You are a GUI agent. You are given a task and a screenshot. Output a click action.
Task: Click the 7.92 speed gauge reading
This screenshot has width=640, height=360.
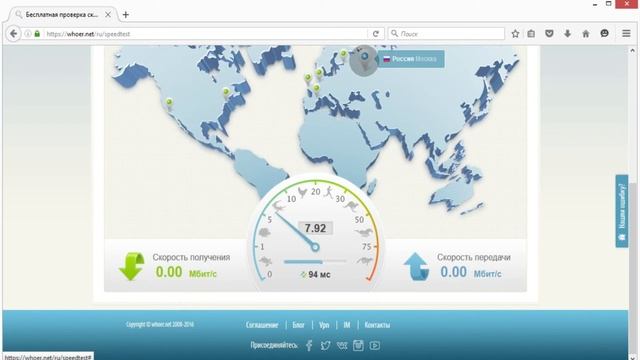pyautogui.click(x=315, y=228)
